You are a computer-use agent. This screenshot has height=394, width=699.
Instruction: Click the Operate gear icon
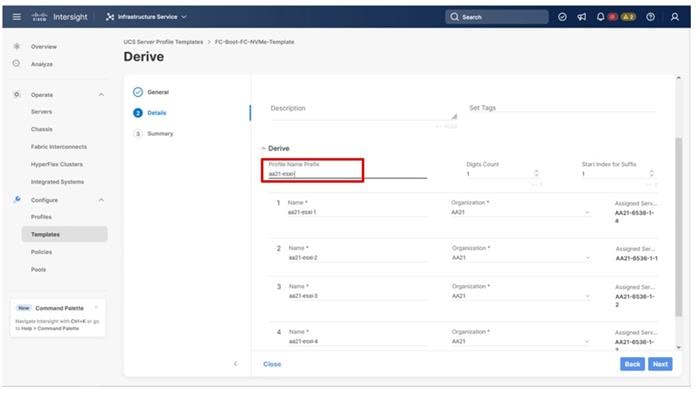pyautogui.click(x=17, y=94)
